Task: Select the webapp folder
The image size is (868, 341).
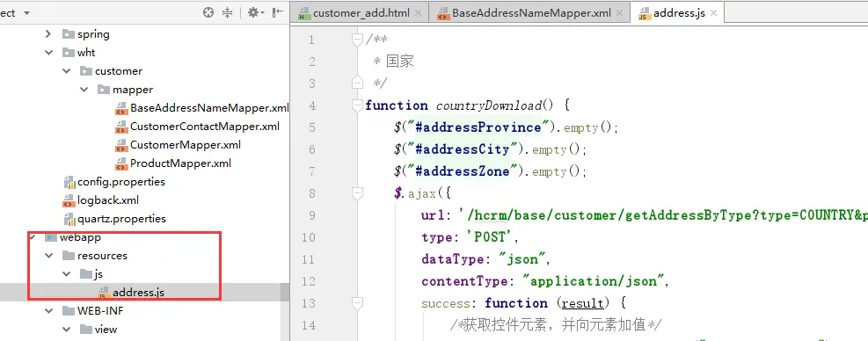Action: (80, 237)
